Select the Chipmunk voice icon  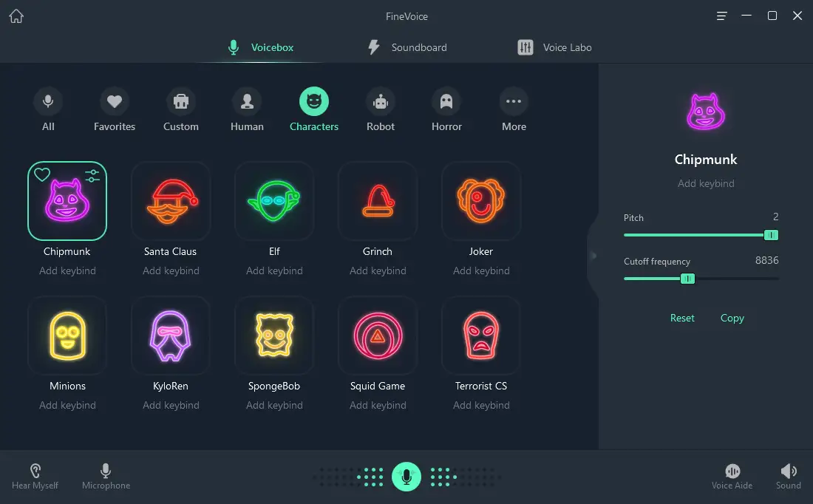pyautogui.click(x=67, y=201)
